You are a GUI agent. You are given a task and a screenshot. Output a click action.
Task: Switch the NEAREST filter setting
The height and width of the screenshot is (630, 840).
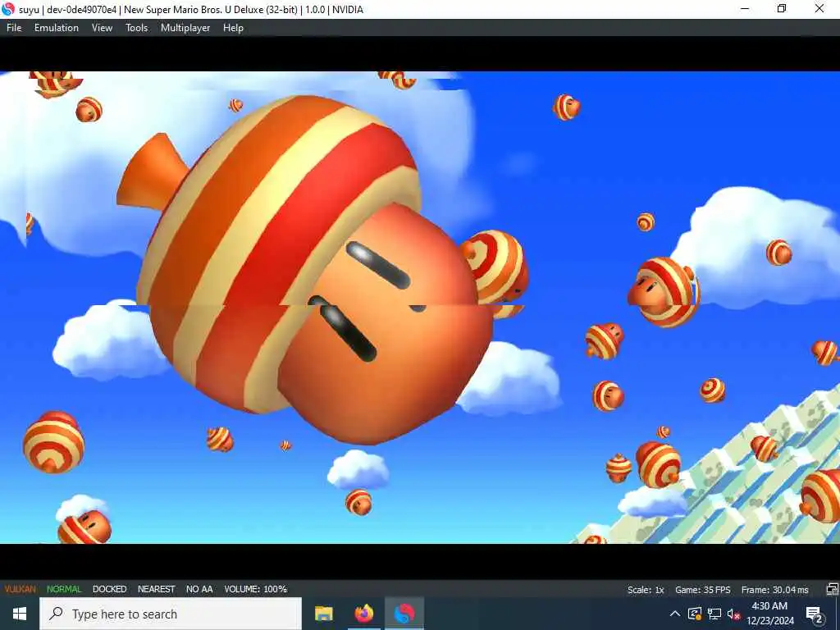point(157,589)
